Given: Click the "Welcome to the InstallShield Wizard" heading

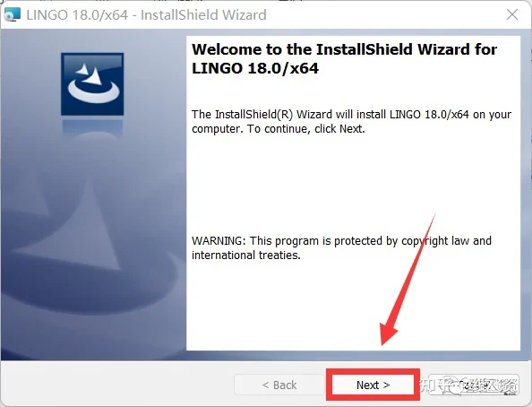Looking at the screenshot, I should point(345,49).
